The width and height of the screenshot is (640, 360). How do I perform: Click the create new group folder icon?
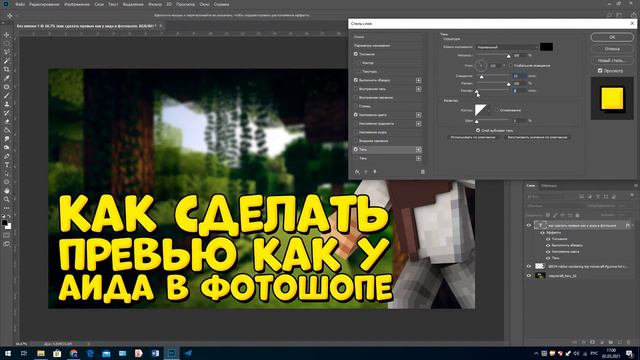point(611,342)
